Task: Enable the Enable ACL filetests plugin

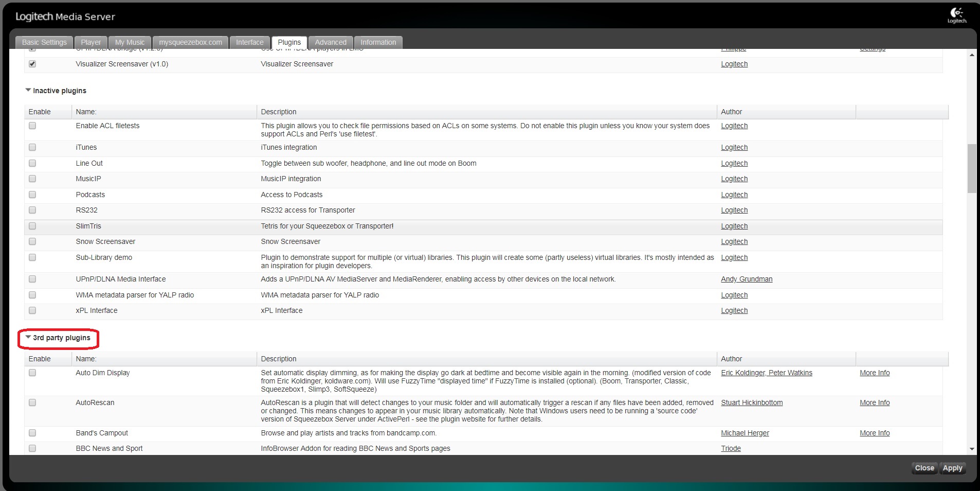Action: [32, 126]
